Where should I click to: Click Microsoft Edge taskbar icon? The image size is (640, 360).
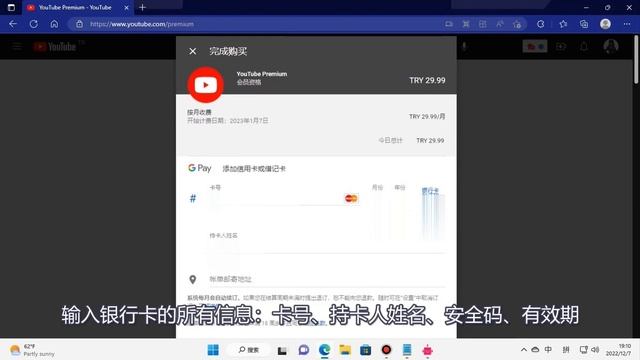324,350
